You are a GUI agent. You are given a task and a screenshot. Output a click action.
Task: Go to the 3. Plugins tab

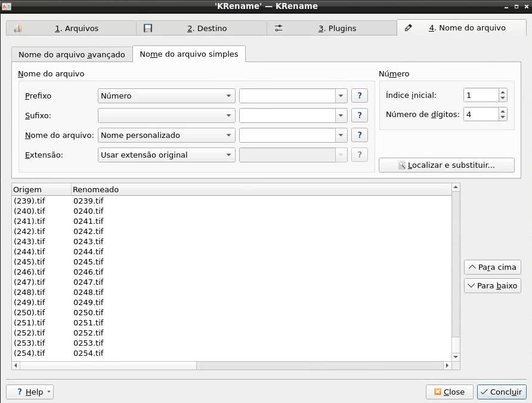[332, 28]
